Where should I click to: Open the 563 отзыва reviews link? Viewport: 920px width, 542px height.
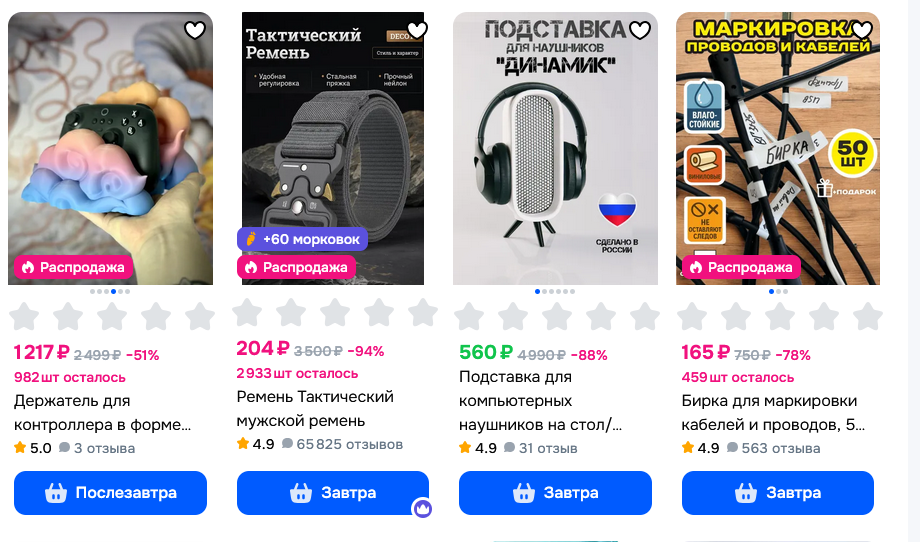(773, 448)
